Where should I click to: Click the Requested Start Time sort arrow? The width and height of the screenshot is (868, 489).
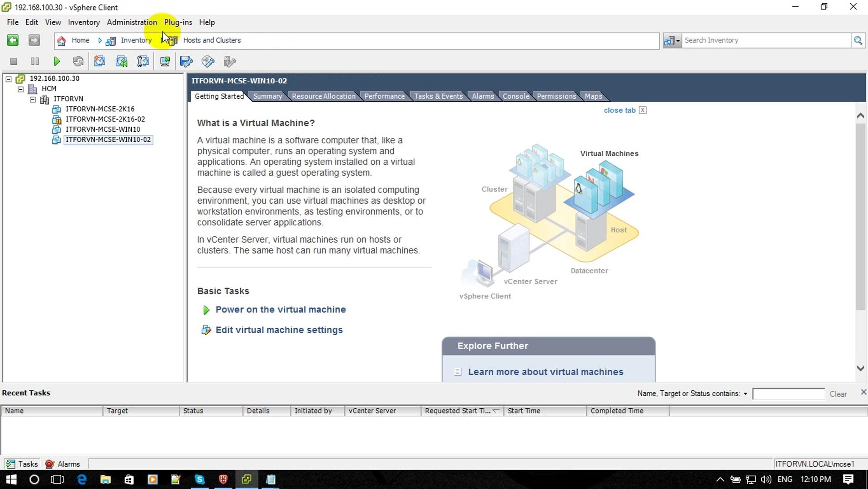496,411
